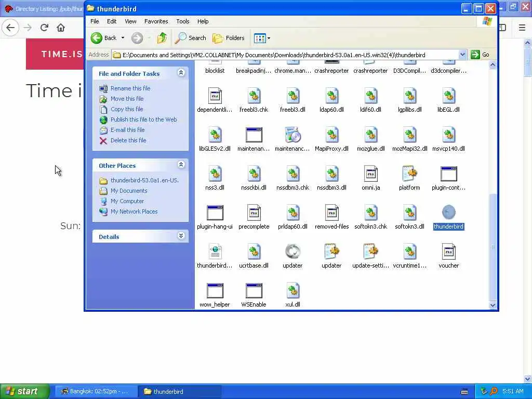Screen dimensions: 532x399
Task: Select the update-settings file icon
Action: (x=371, y=251)
